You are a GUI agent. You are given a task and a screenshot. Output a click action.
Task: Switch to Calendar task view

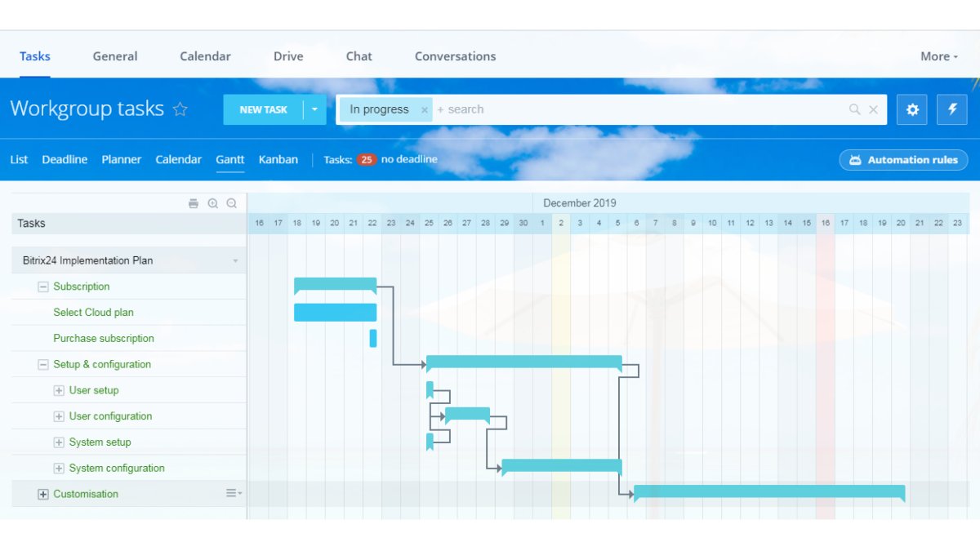click(x=179, y=159)
